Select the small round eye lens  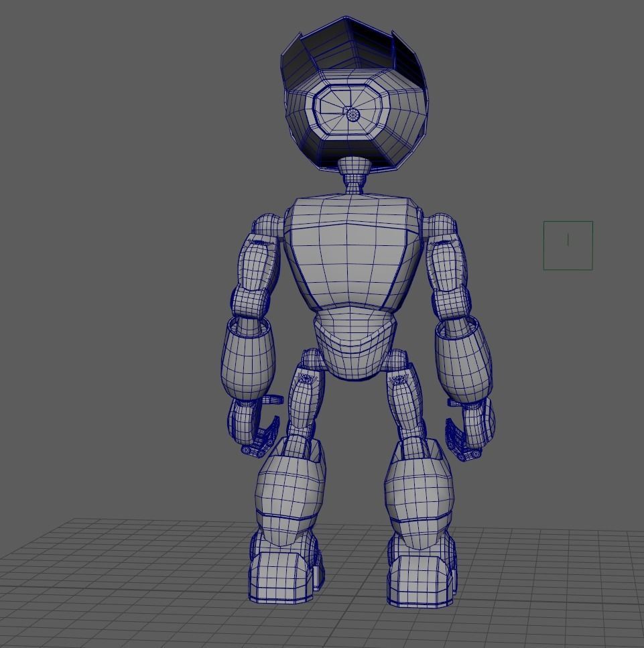click(x=352, y=114)
